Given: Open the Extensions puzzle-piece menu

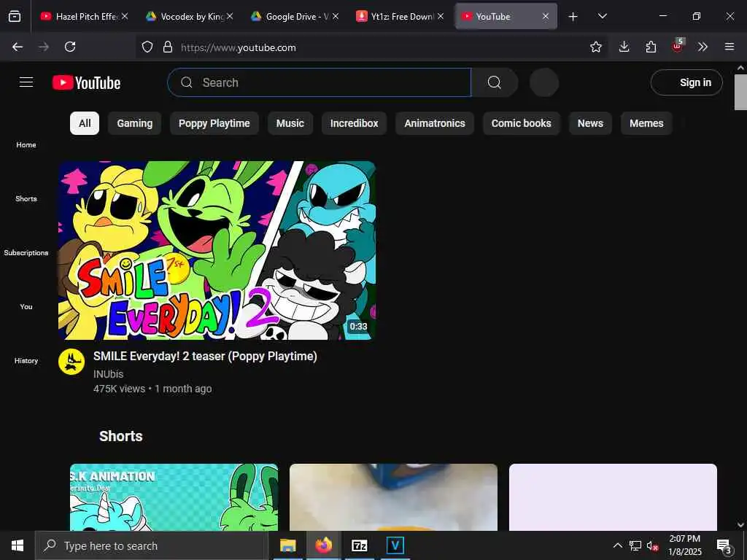Looking at the screenshot, I should [651, 47].
